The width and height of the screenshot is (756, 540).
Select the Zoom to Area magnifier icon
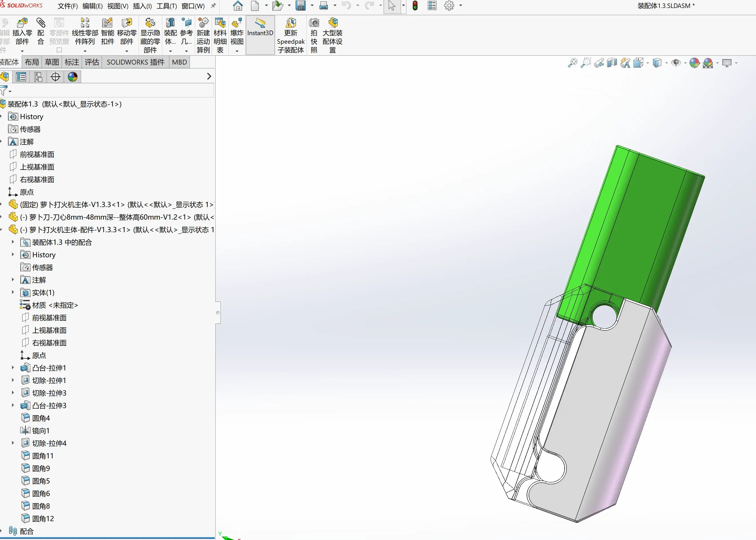(x=586, y=63)
